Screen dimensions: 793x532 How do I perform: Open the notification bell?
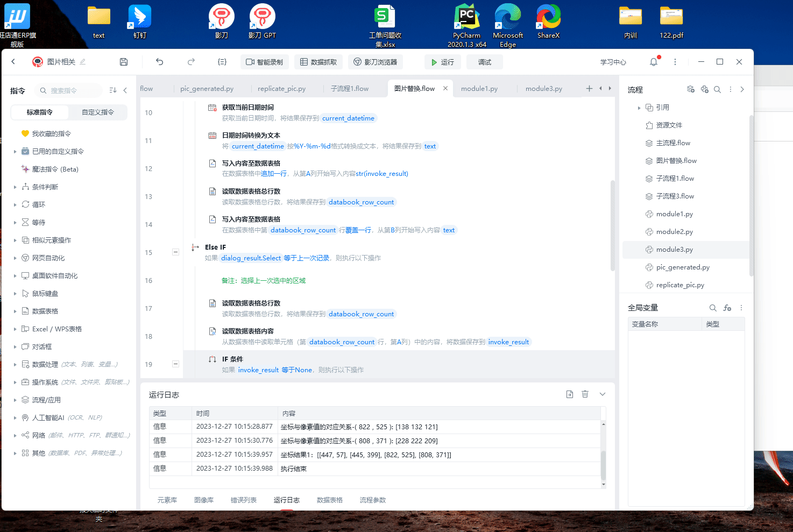point(654,62)
